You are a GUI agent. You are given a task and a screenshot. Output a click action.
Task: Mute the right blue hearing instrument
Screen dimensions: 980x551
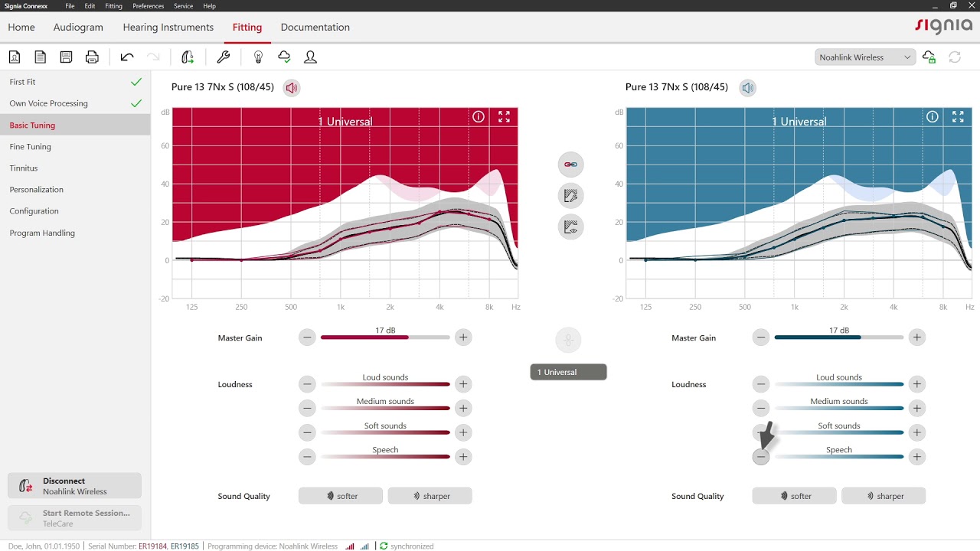747,87
